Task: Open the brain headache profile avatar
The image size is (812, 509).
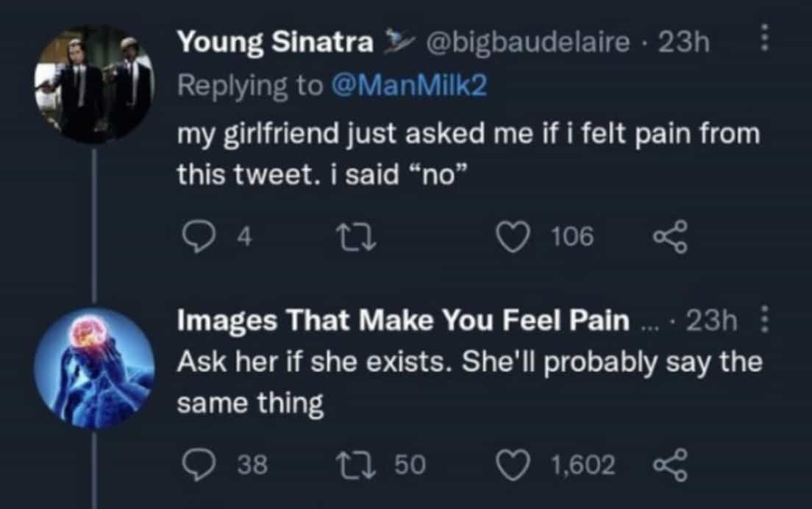Action: tap(94, 366)
